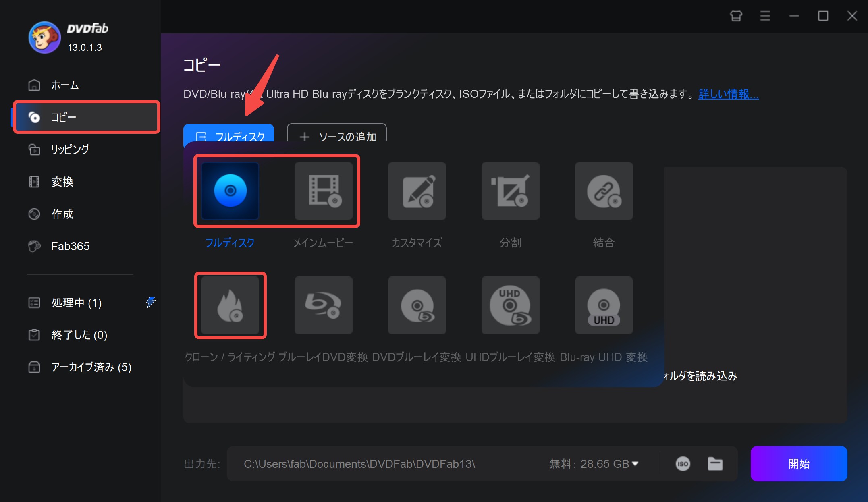Open the hamburger menu in title bar
The image size is (868, 502).
point(765,16)
